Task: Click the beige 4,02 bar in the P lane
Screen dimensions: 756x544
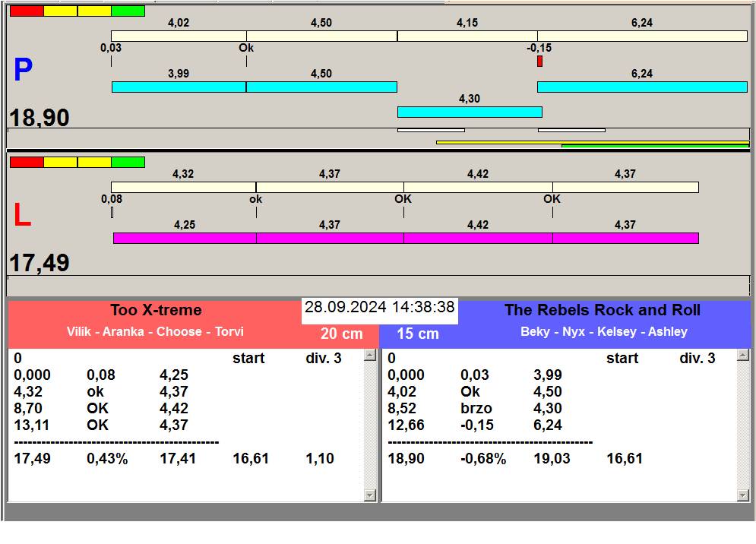Action: coord(179,36)
